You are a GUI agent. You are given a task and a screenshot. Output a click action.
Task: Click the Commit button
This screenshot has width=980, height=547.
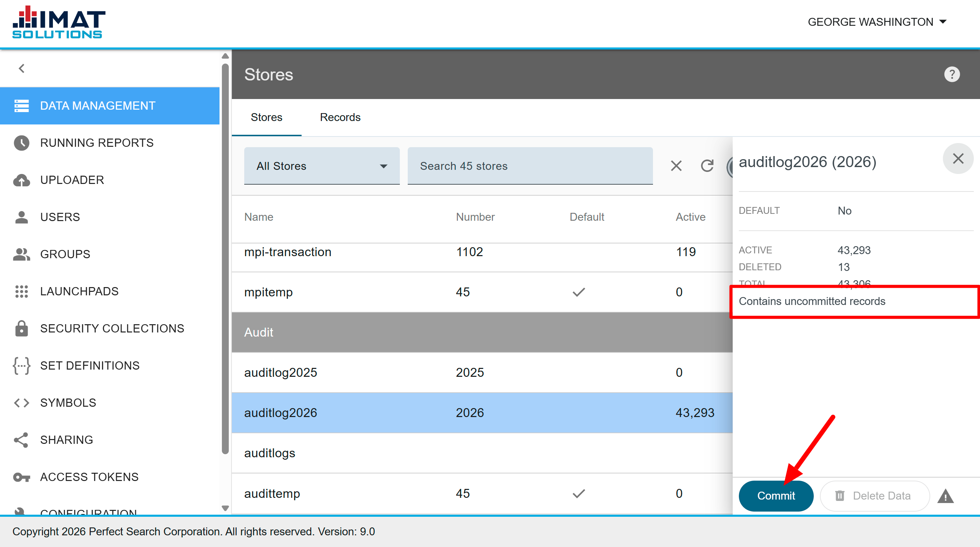776,496
